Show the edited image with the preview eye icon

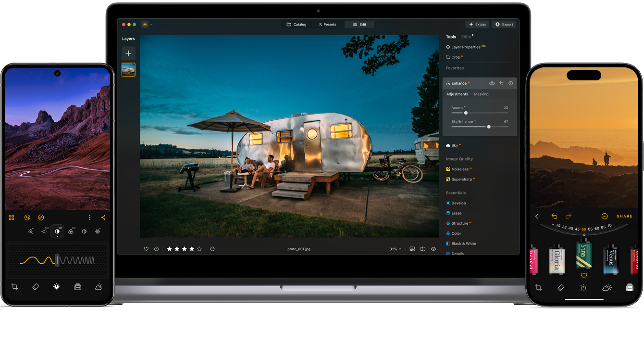point(433,249)
